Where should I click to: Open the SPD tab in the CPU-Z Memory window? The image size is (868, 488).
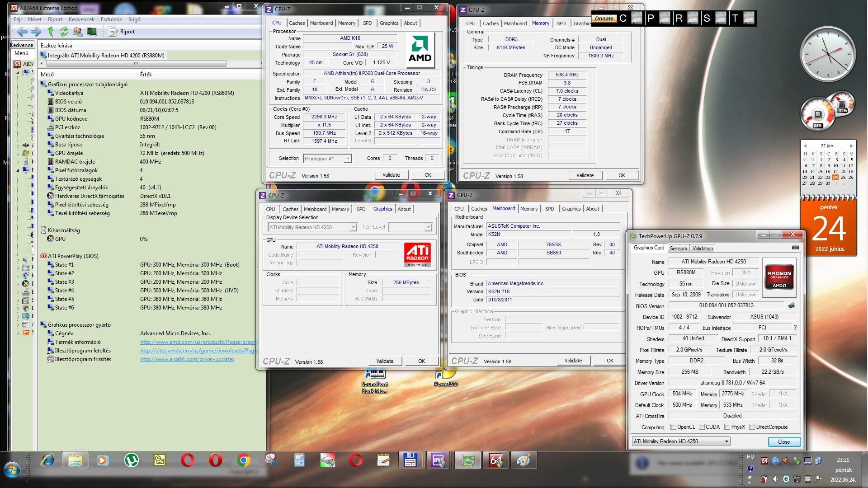[561, 23]
